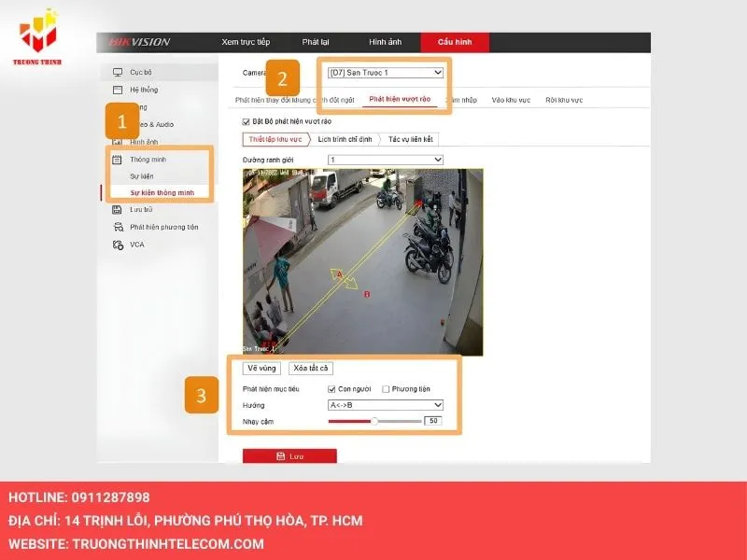This screenshot has height=560, width=747.
Task: Open the Lưu trữ storage icon
Action: click(118, 210)
